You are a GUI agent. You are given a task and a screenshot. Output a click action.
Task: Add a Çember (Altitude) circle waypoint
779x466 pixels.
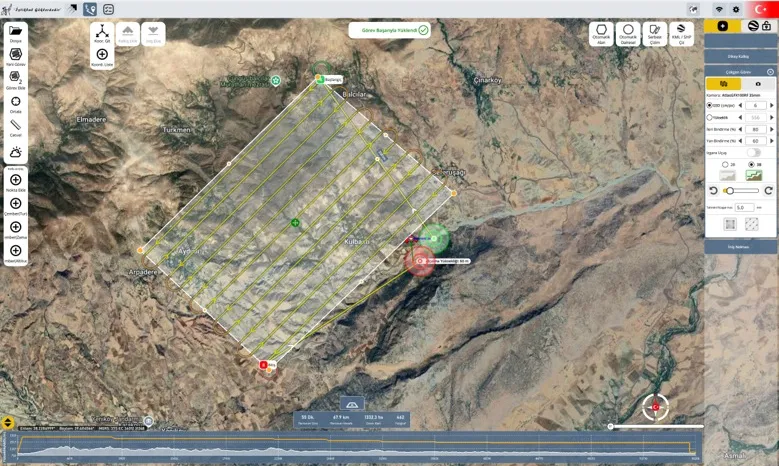15,250
